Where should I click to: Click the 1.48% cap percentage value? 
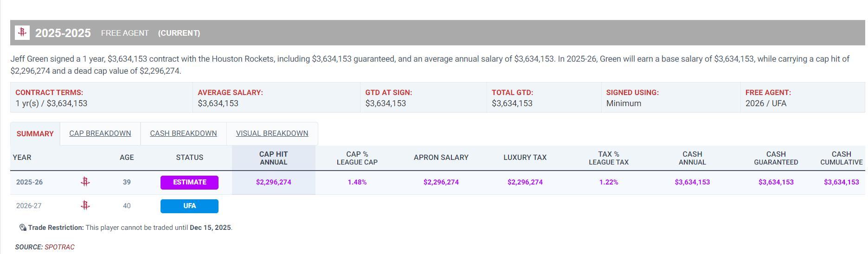pos(357,182)
